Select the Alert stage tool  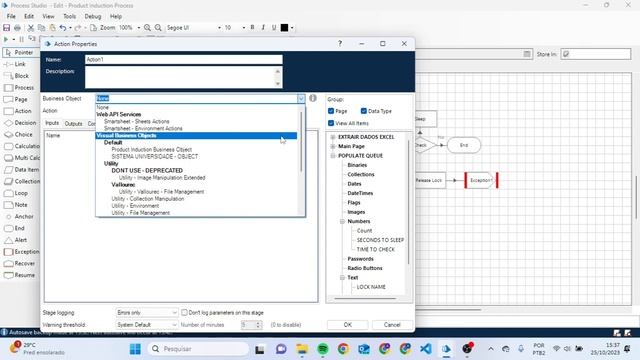point(16,240)
